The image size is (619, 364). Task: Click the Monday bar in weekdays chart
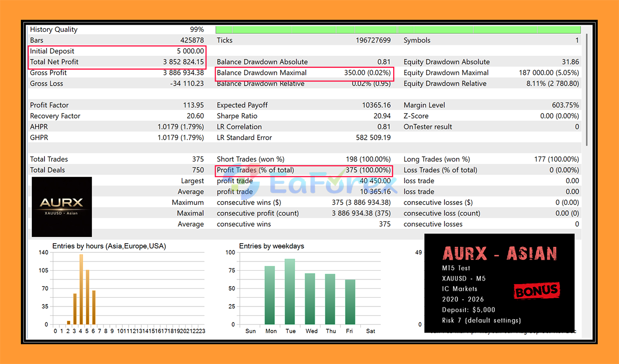coord(270,295)
